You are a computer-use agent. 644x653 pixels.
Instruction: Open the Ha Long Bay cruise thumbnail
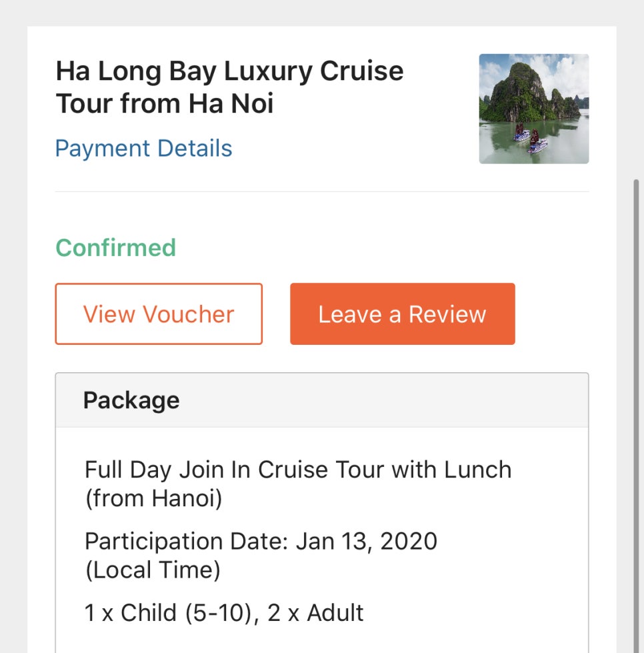coord(534,109)
